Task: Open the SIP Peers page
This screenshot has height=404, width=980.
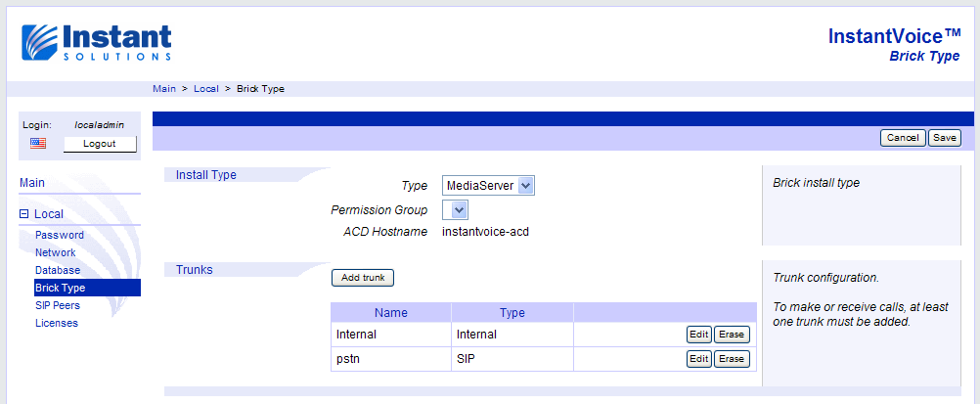Action: click(x=58, y=305)
